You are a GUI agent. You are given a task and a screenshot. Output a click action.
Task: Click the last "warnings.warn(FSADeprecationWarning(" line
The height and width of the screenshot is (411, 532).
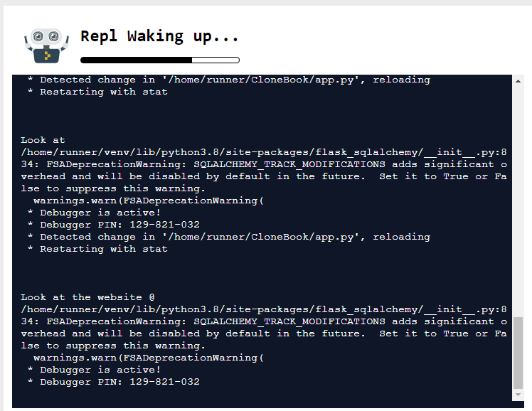click(148, 358)
